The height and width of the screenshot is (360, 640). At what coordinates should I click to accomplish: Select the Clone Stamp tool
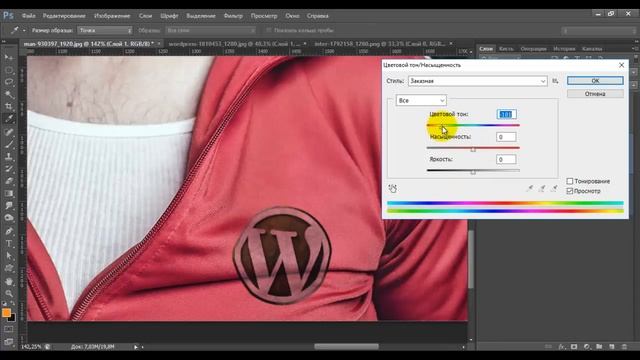tap(9, 156)
